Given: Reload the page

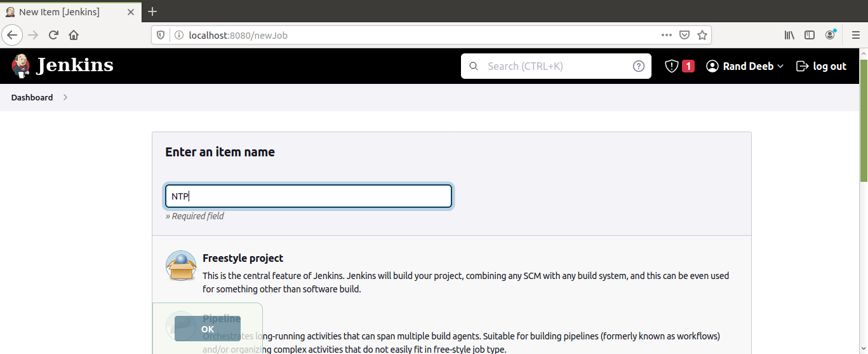Looking at the screenshot, I should [x=53, y=35].
